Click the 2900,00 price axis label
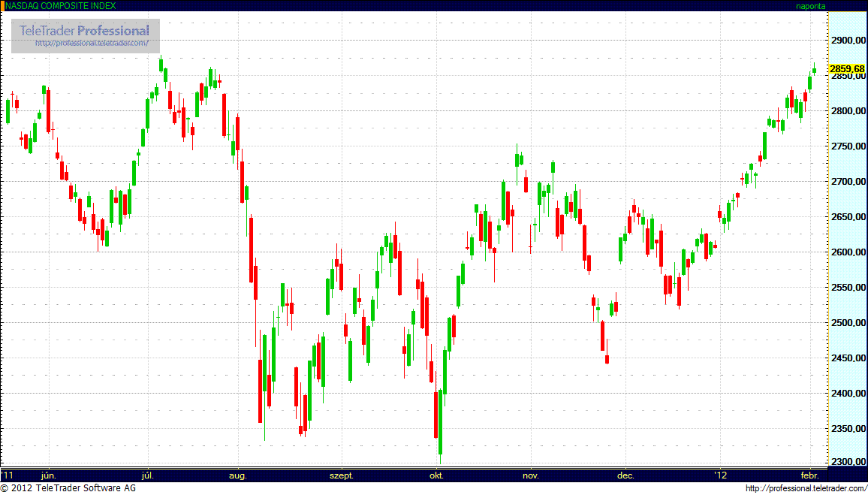 point(848,41)
